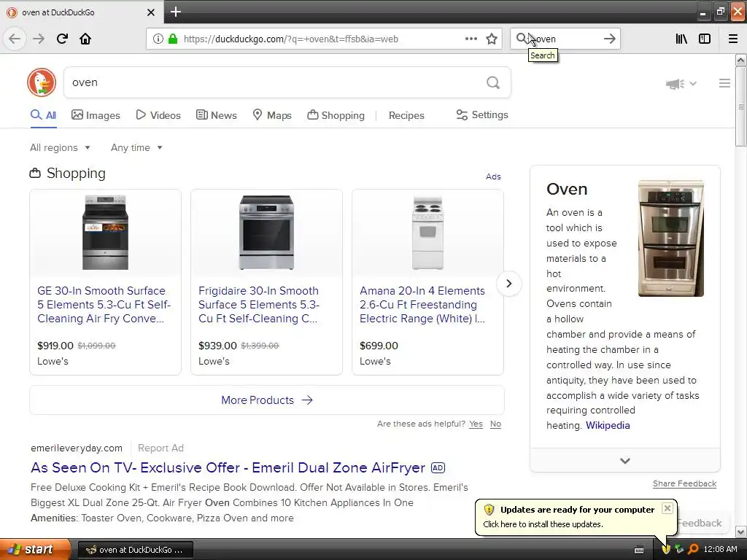
Task: Switch to the Shopping results tab
Action: (336, 115)
